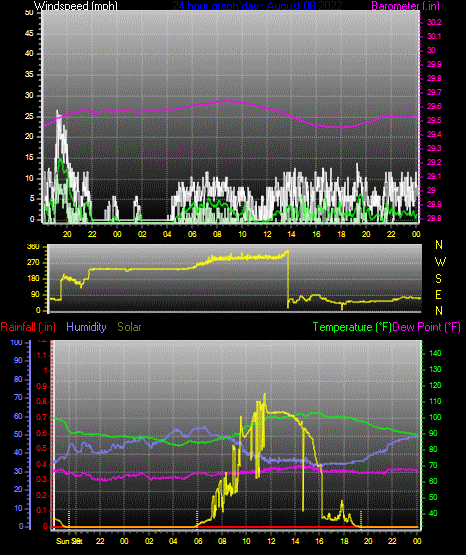
Task: Click the 29.7 value on the barometer axis
Action: [434, 92]
